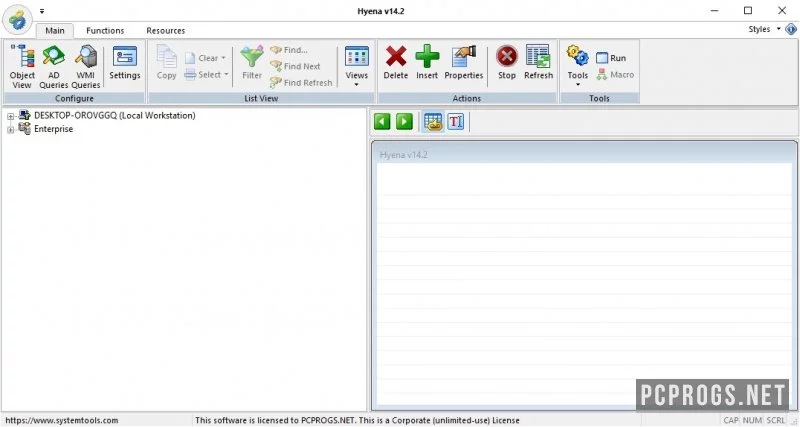The width and height of the screenshot is (800, 427).
Task: Click the license text in status bar
Action: [x=357, y=421]
